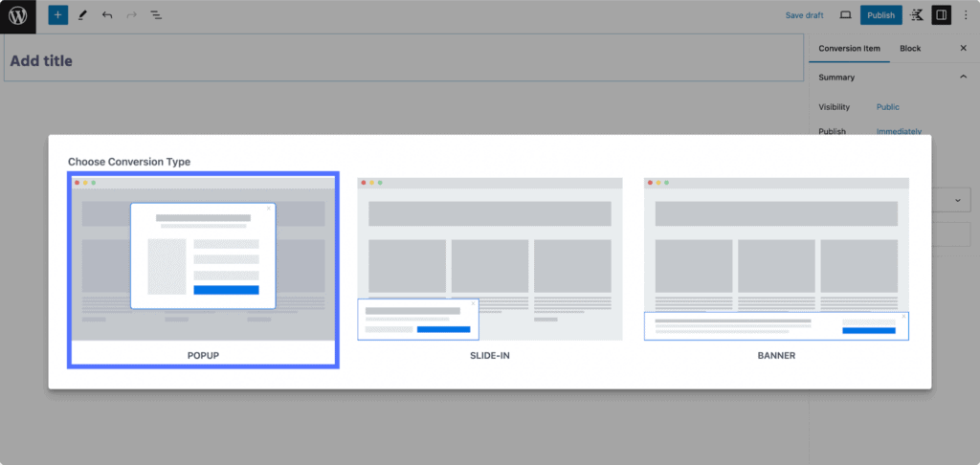Click the Redo arrow
980x465 pixels.
click(x=131, y=15)
